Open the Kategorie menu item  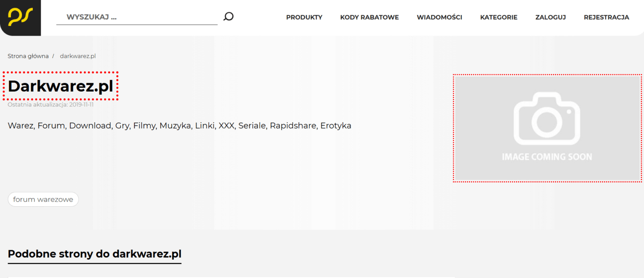coord(499,17)
